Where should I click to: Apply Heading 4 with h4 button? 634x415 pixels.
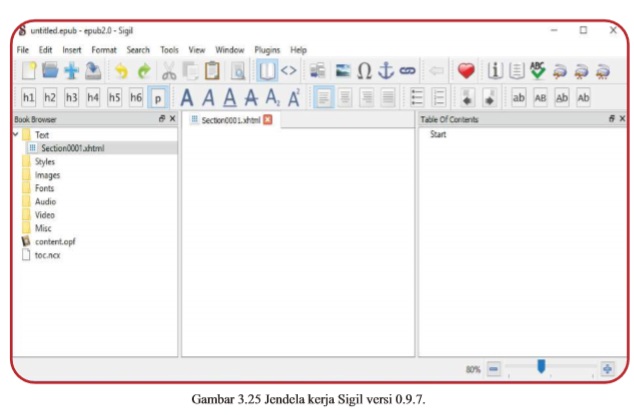coord(93,97)
